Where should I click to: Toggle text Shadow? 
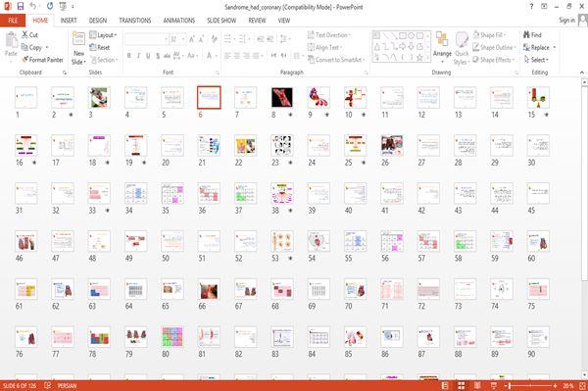coord(158,56)
